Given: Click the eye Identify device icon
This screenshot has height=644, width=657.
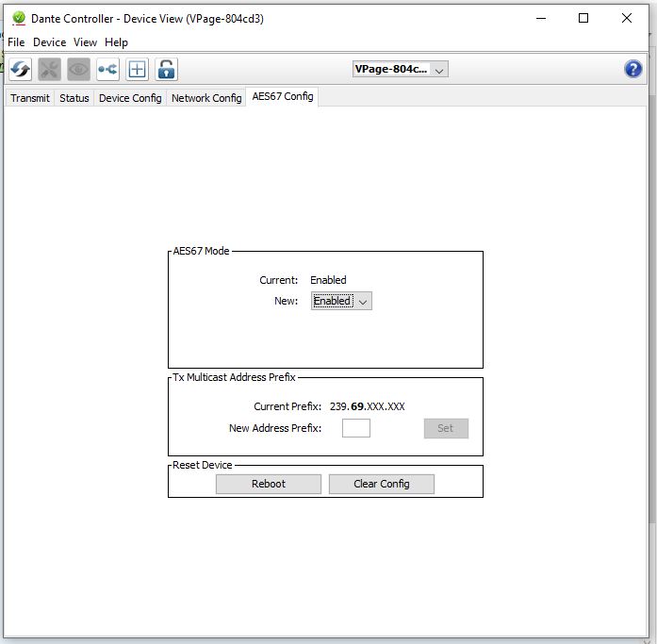Looking at the screenshot, I should pos(78,69).
